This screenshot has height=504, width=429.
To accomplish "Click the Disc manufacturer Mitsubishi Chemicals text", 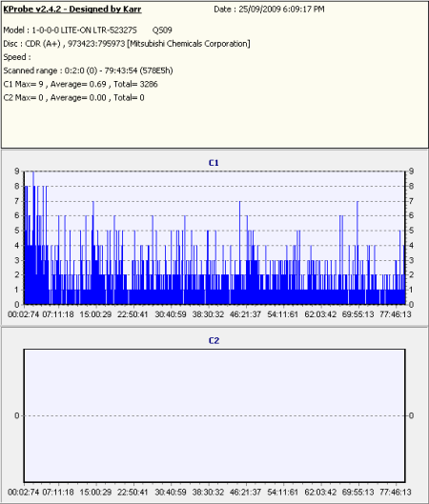I will (x=189, y=44).
